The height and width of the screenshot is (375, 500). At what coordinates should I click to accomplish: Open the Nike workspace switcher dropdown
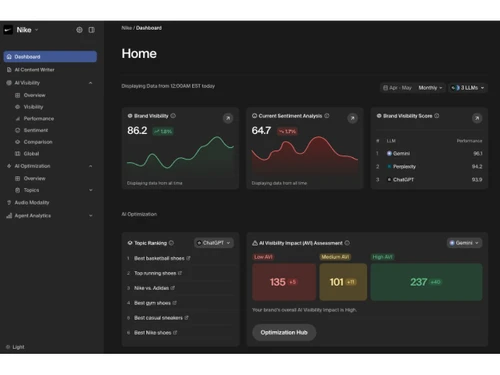(27, 30)
